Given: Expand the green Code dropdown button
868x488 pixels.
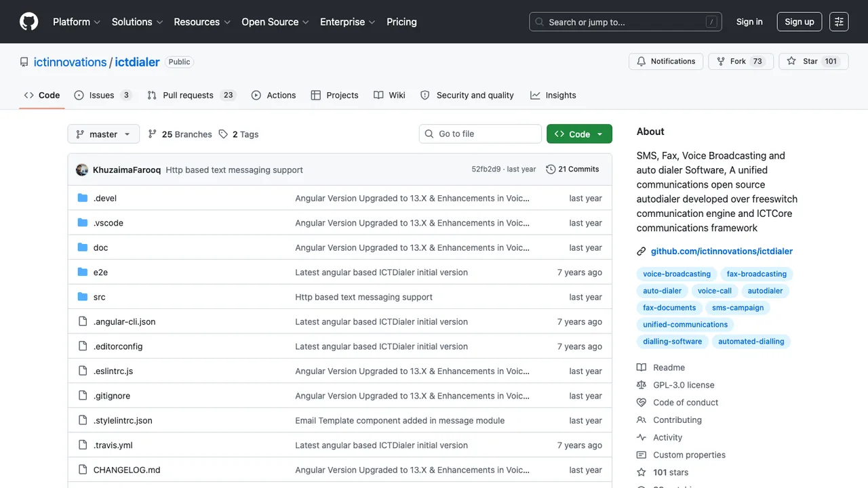Looking at the screenshot, I should tap(579, 134).
